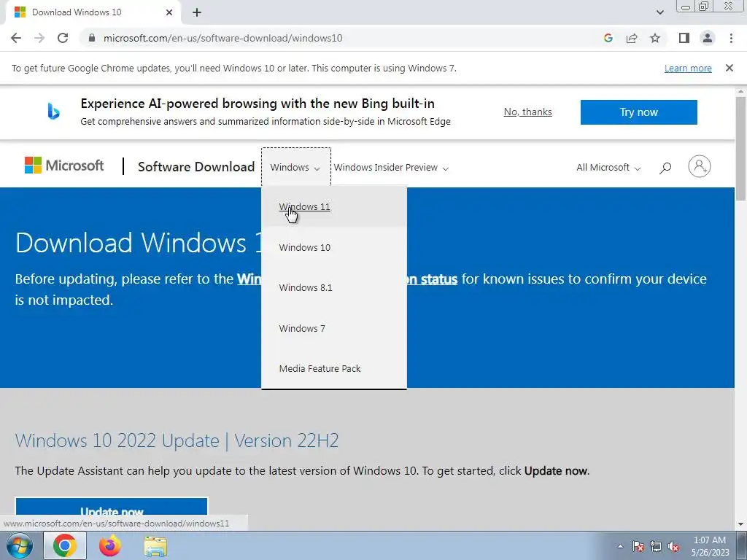Click Learn more about Chrome updates
The height and width of the screenshot is (560, 747).
(688, 68)
